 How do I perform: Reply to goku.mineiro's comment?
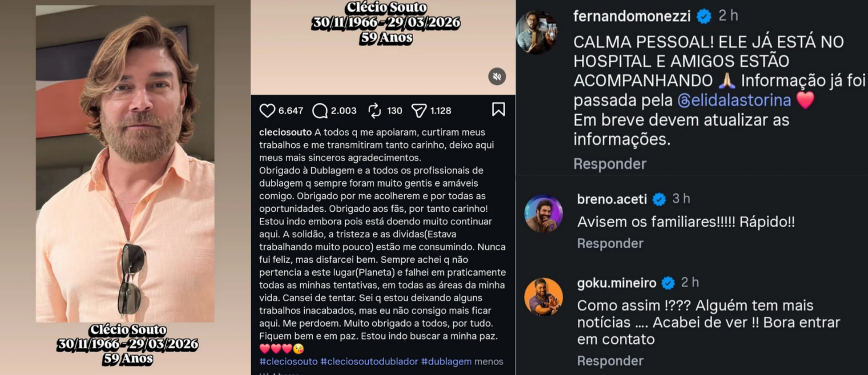click(x=610, y=361)
